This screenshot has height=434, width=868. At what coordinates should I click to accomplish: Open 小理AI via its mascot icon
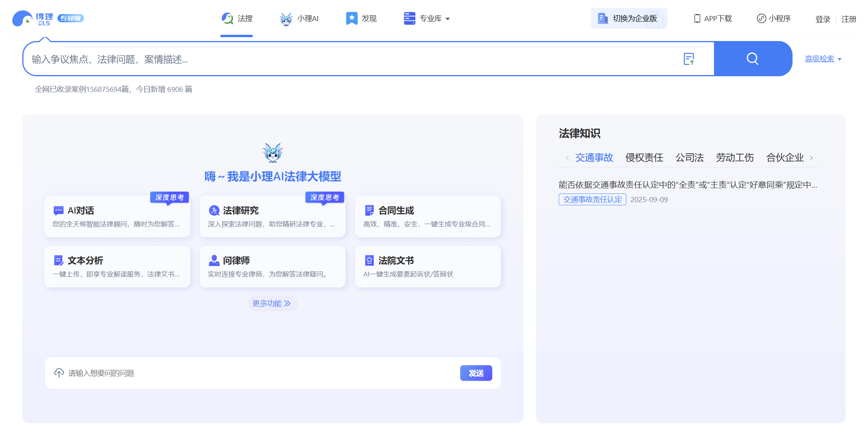pos(286,18)
